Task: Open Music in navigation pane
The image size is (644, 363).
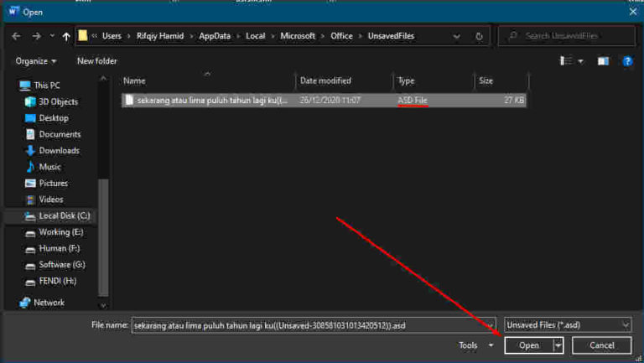Action: (43, 167)
